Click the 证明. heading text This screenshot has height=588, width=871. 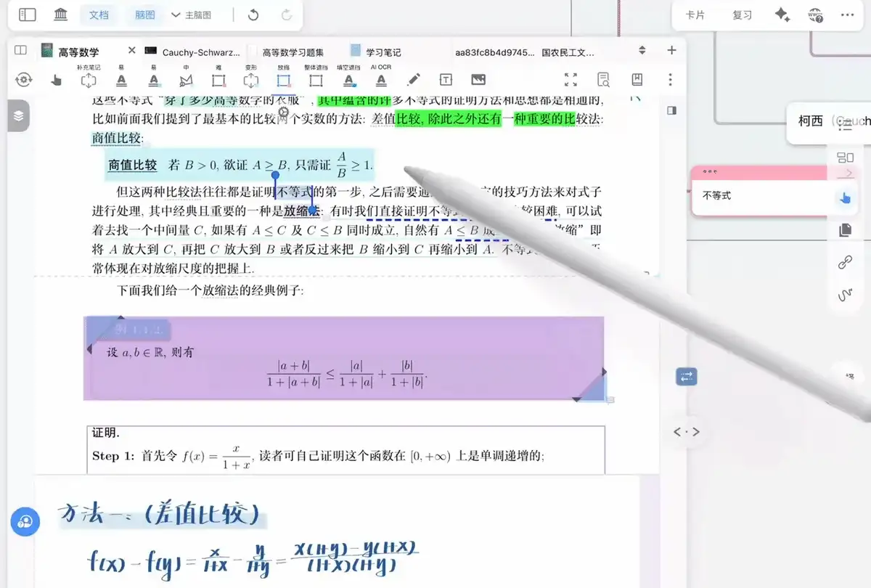(106, 433)
